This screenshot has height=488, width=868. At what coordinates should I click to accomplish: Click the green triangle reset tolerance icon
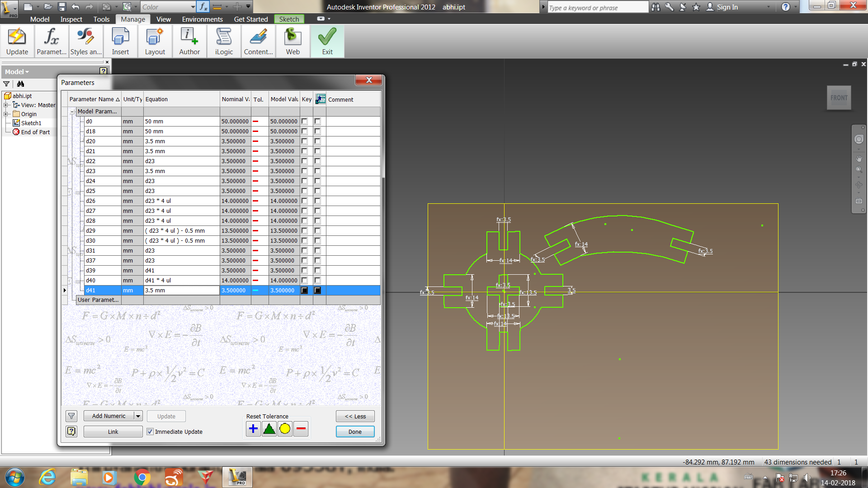pyautogui.click(x=269, y=429)
